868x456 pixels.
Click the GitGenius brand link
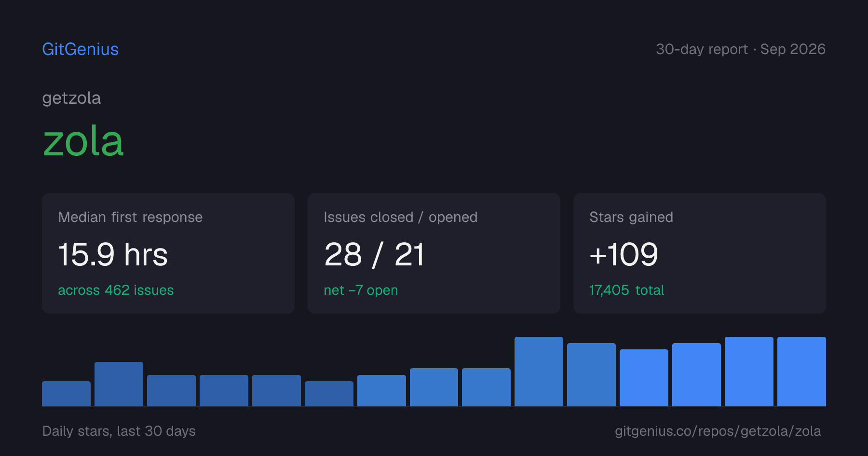81,49
